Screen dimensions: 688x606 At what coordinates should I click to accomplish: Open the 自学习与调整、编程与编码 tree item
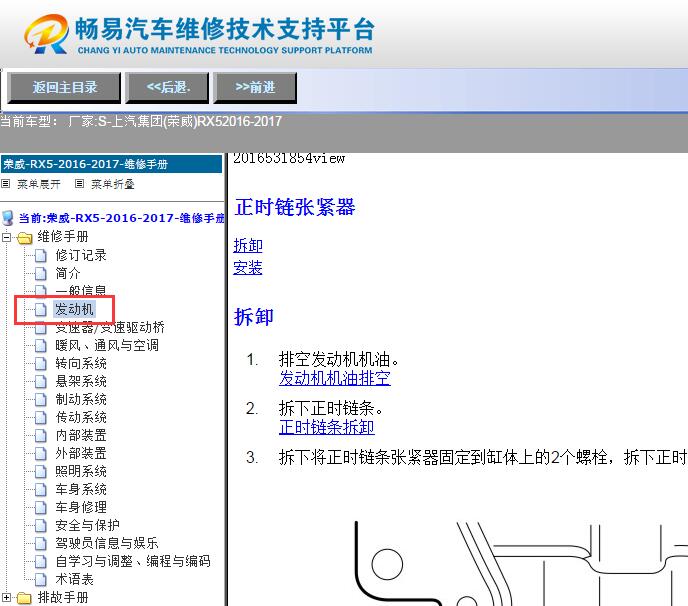133,561
